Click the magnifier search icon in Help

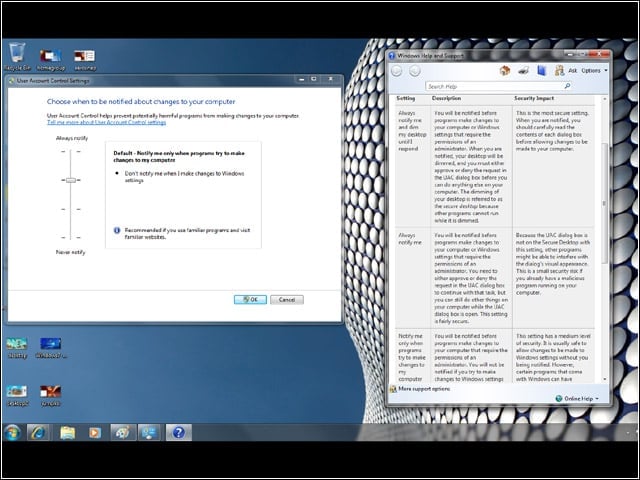tap(567, 86)
